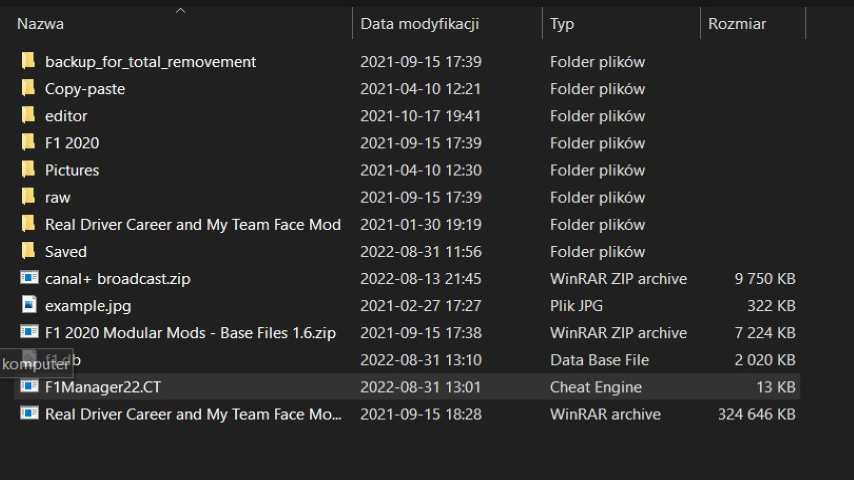Click the Data Base File row's type text

(x=599, y=359)
